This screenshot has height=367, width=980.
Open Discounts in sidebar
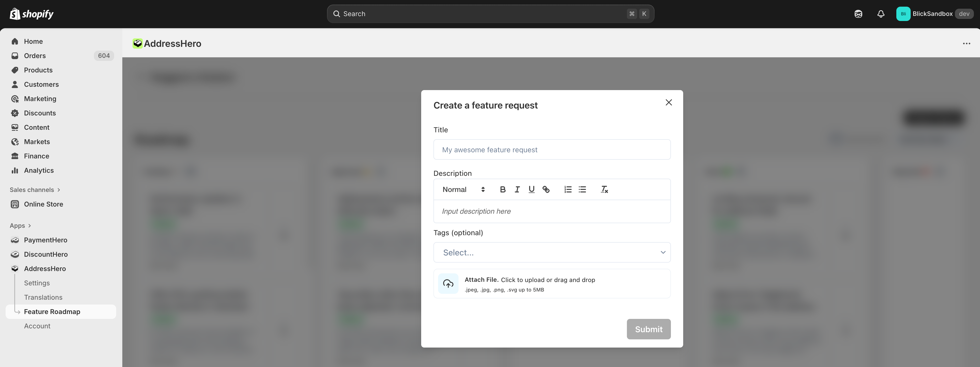click(x=61, y=113)
